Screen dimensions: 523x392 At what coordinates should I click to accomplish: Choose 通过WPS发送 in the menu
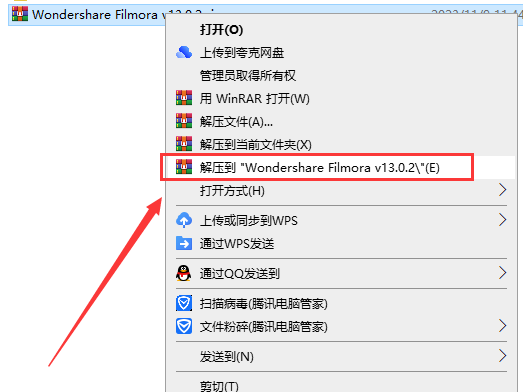pos(237,244)
